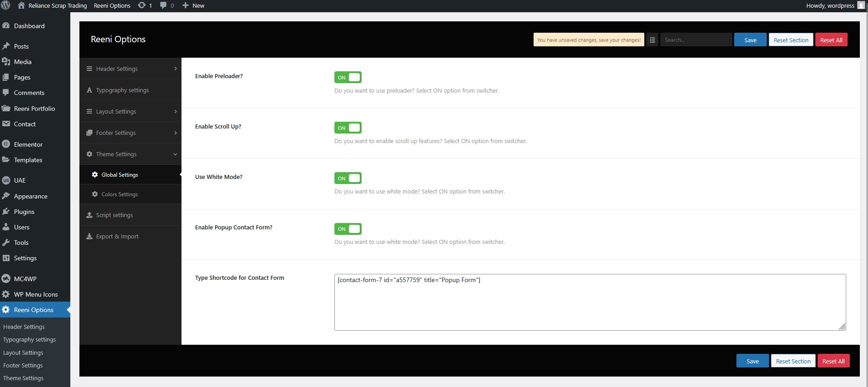Click the Export & Import download icon
This screenshot has height=387, width=868.
tap(89, 236)
